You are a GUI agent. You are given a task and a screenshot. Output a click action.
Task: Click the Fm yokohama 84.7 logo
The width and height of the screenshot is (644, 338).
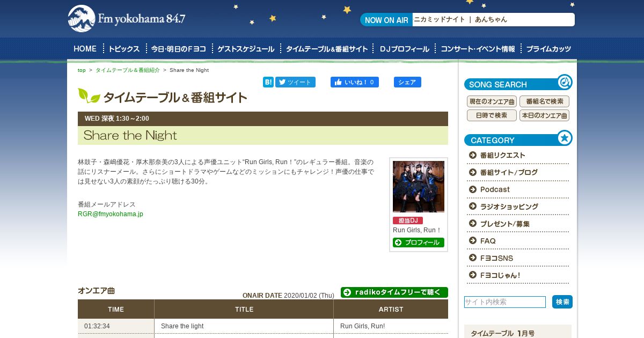[x=127, y=19]
